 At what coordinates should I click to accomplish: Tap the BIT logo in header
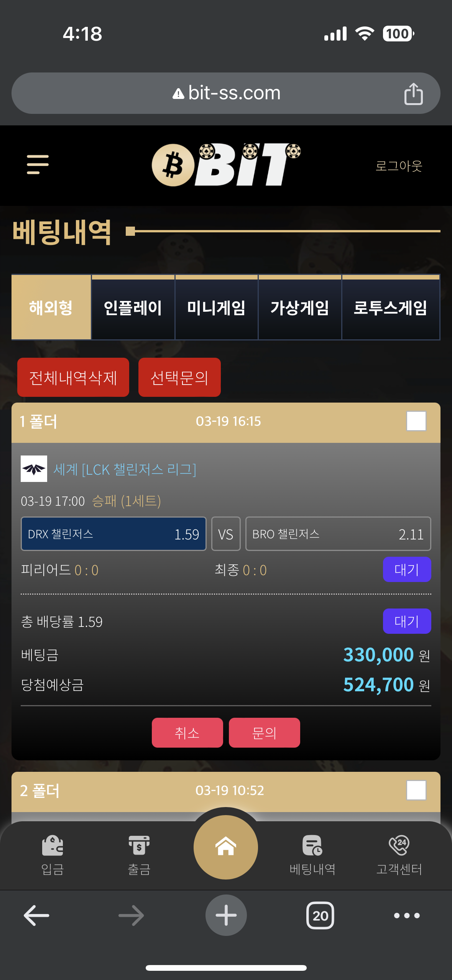226,165
